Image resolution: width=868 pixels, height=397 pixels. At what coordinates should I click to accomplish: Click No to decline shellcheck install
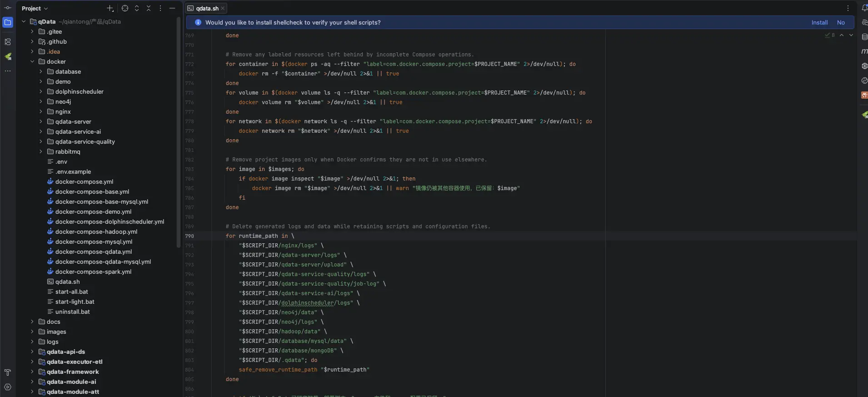841,22
